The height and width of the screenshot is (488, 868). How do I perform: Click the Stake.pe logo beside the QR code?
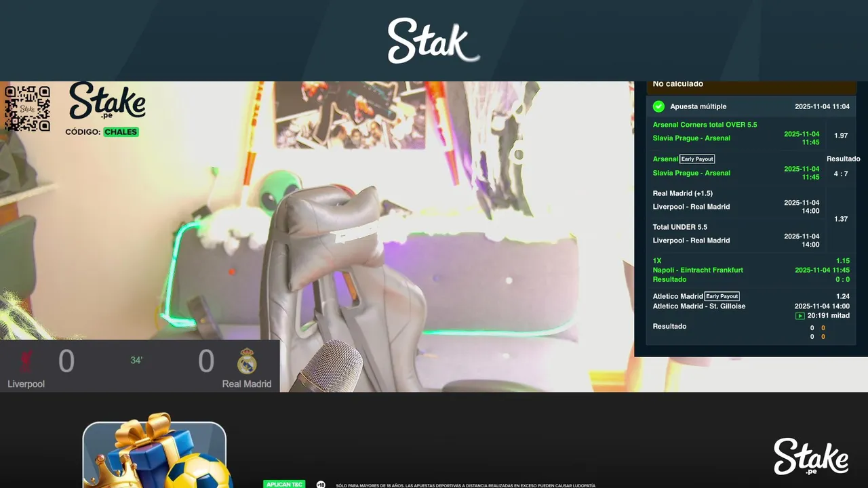click(x=107, y=102)
